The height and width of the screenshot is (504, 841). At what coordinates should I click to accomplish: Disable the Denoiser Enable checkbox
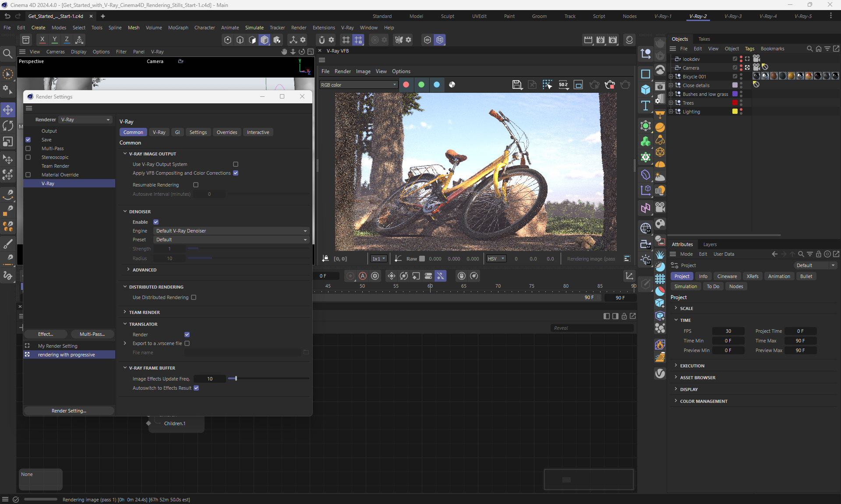coord(156,222)
